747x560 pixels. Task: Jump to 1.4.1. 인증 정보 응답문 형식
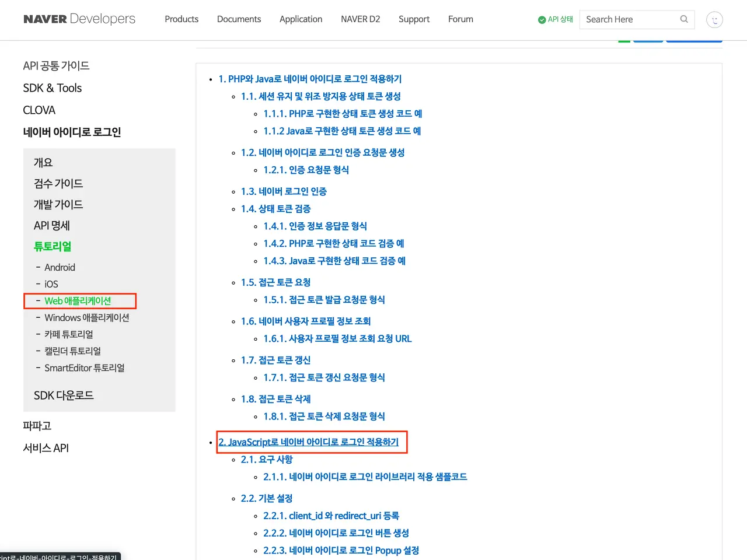315,226
